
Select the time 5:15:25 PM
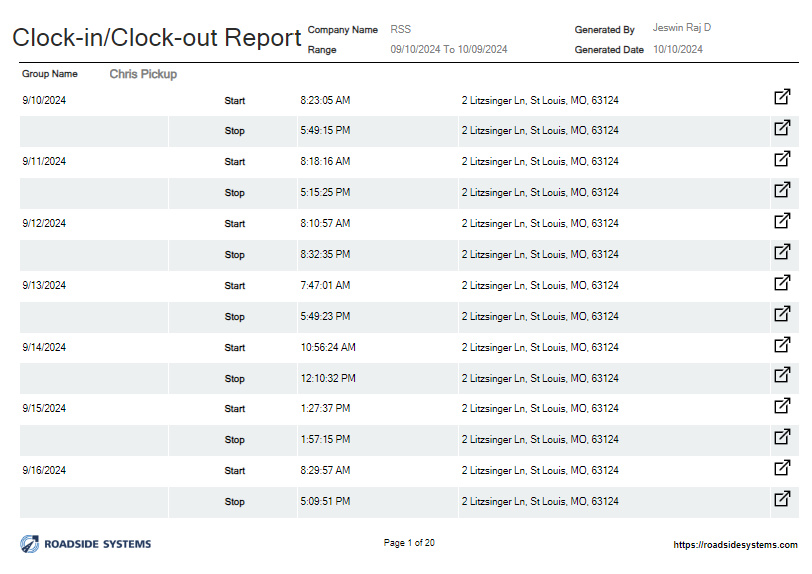(x=325, y=192)
